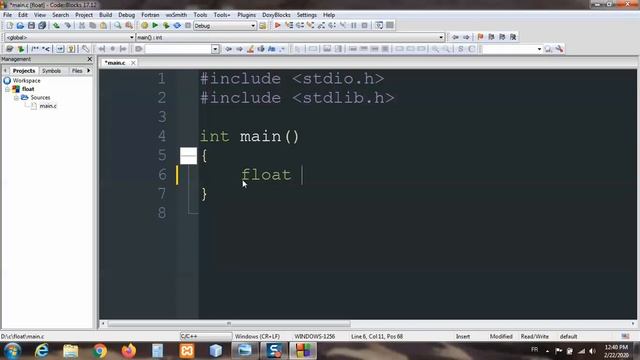Click the Jump back arrow icon
This screenshot has height=360, width=640.
pos(456,37)
